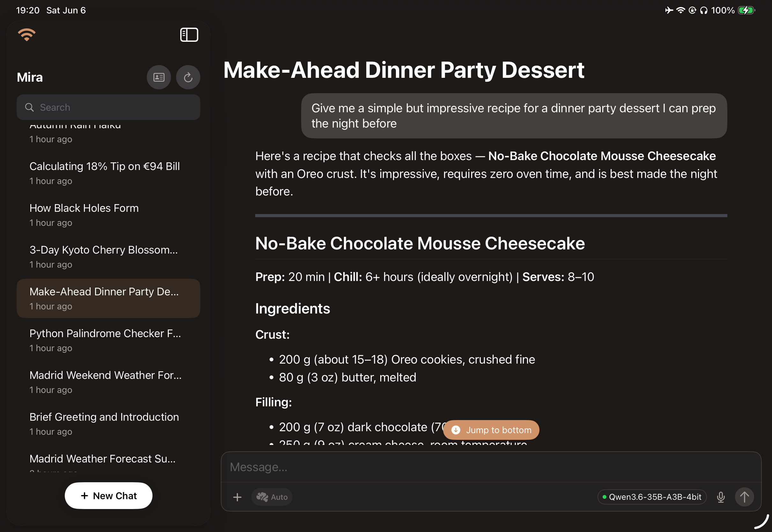Tap the orientation lock status icon
This screenshot has height=532, width=772.
coord(692,10)
